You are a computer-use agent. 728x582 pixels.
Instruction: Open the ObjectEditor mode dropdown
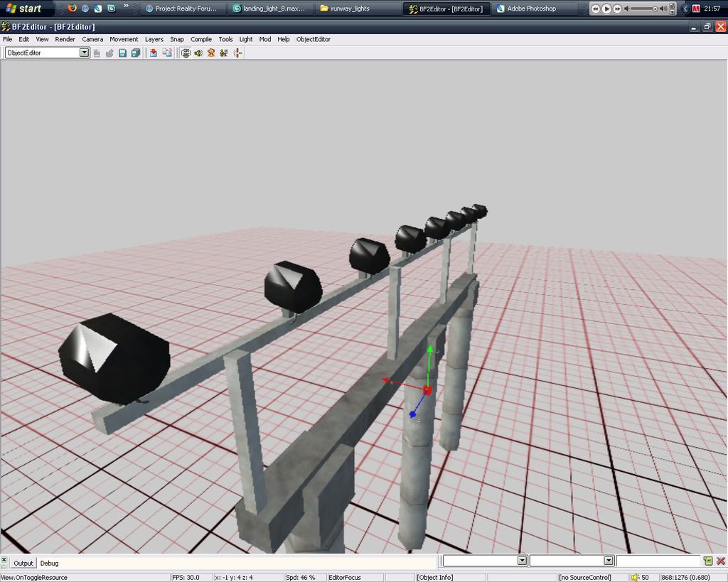click(x=85, y=53)
